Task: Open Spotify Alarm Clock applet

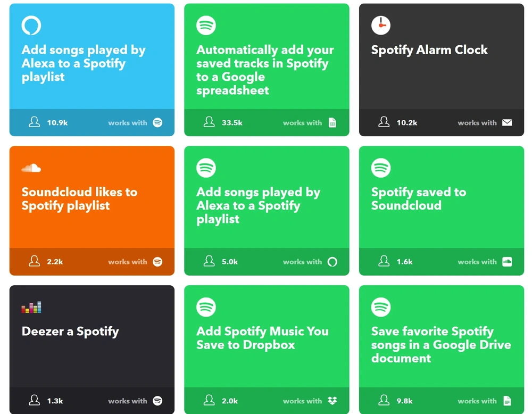Action: tap(429, 50)
